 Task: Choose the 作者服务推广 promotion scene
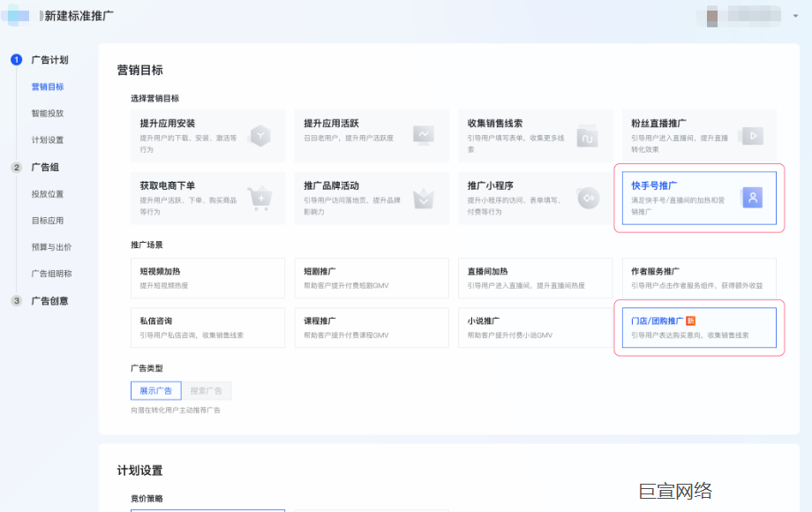pos(699,278)
